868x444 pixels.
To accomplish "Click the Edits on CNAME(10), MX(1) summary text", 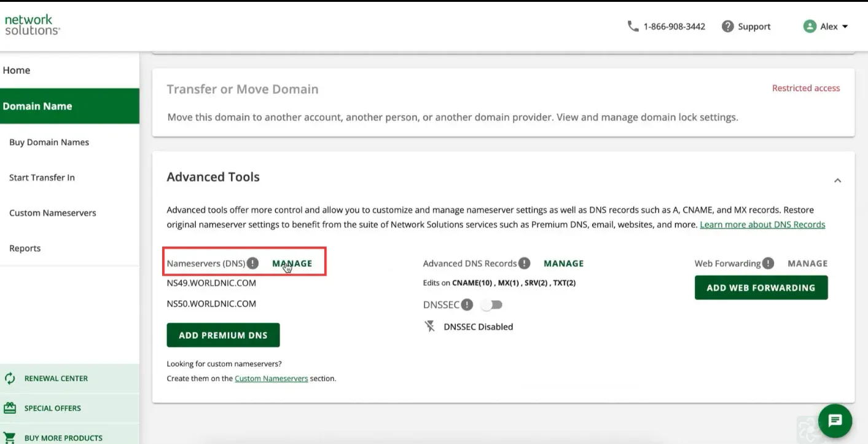I will [x=499, y=283].
